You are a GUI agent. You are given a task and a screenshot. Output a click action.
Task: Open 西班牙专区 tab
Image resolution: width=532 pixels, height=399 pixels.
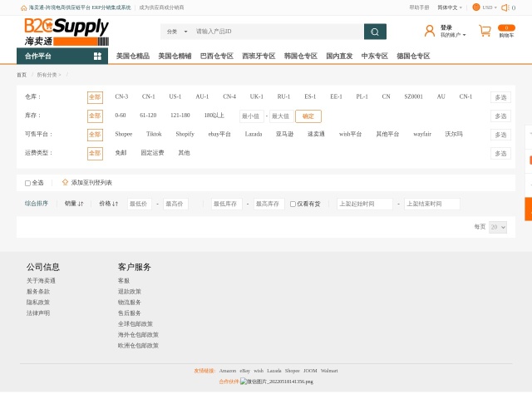click(259, 56)
